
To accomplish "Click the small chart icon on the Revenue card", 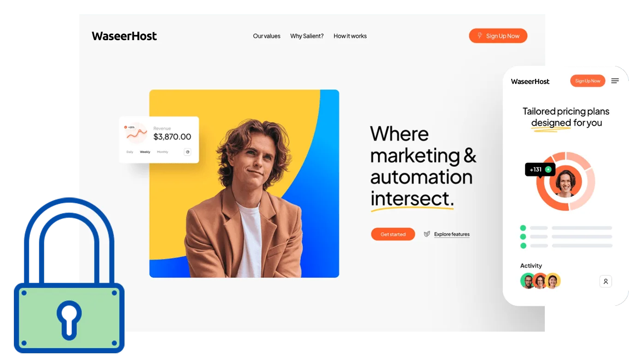I will (x=187, y=152).
